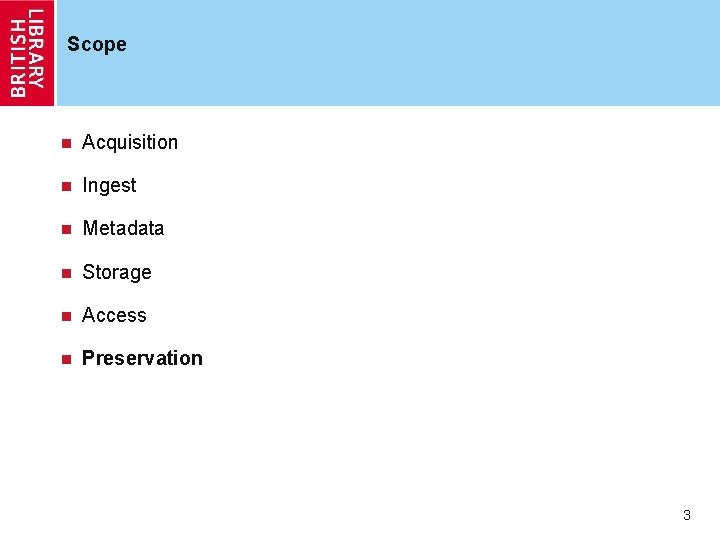The height and width of the screenshot is (540, 720).
Task: Click the red bullet marker next to Preservation
Action: [64, 359]
